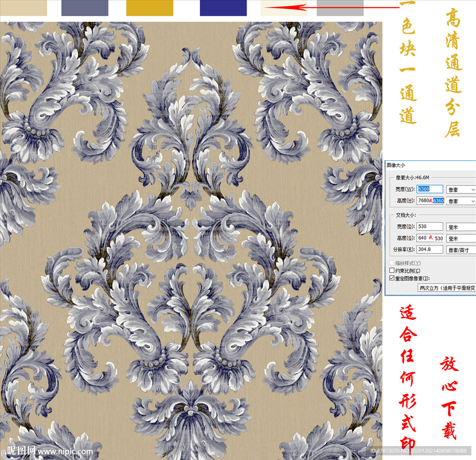Toggle the 缩放样式 checkbox
This screenshot has height=460, width=476.
coord(392,263)
